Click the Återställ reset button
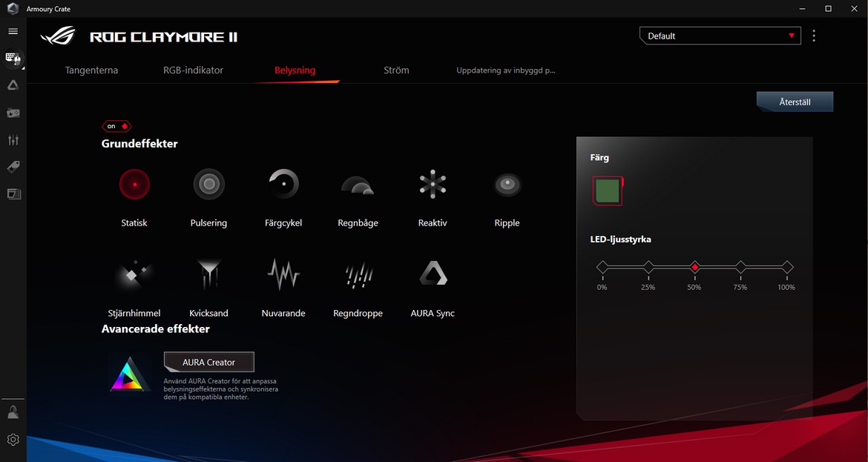 tap(795, 102)
